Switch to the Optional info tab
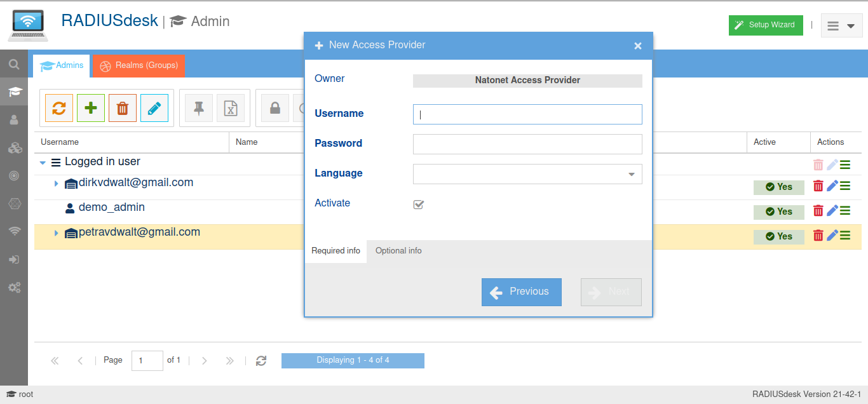868x404 pixels. click(x=398, y=251)
